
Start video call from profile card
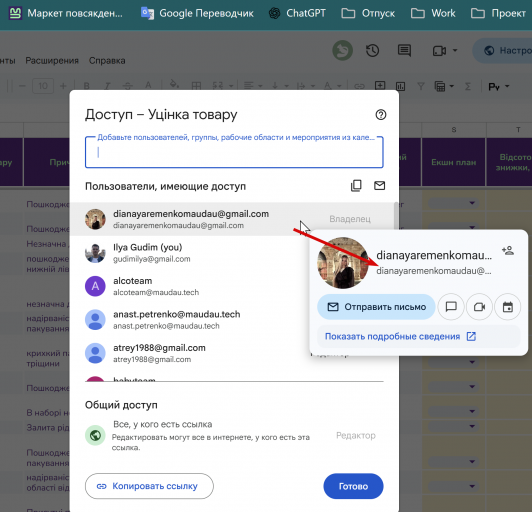click(x=479, y=307)
